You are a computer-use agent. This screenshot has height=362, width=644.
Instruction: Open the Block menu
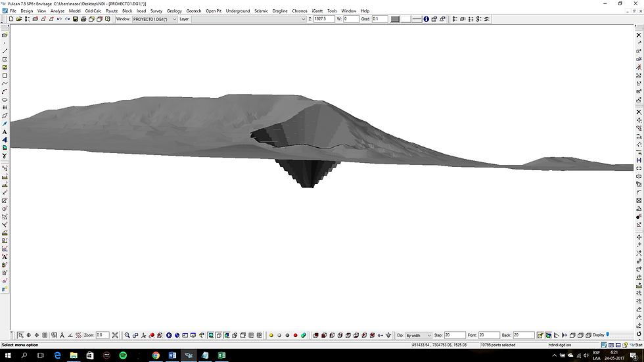(x=127, y=11)
